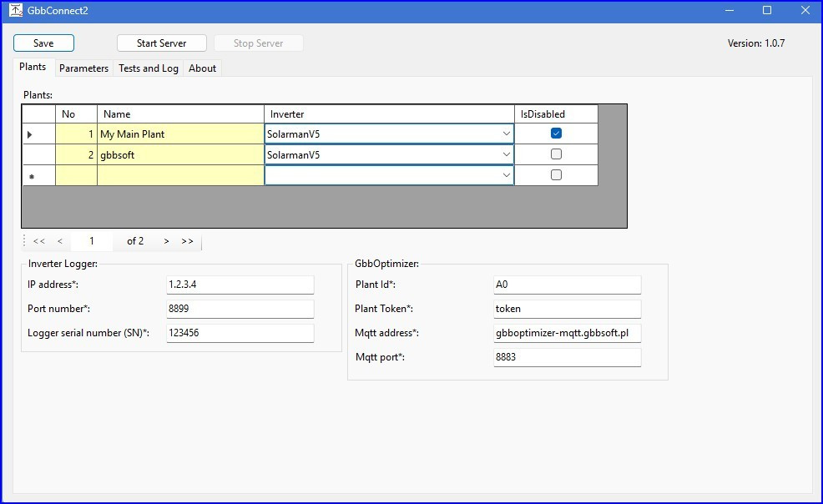Open Inverter dropdown for gbbsoft row
This screenshot has height=504, width=823.
(506, 154)
